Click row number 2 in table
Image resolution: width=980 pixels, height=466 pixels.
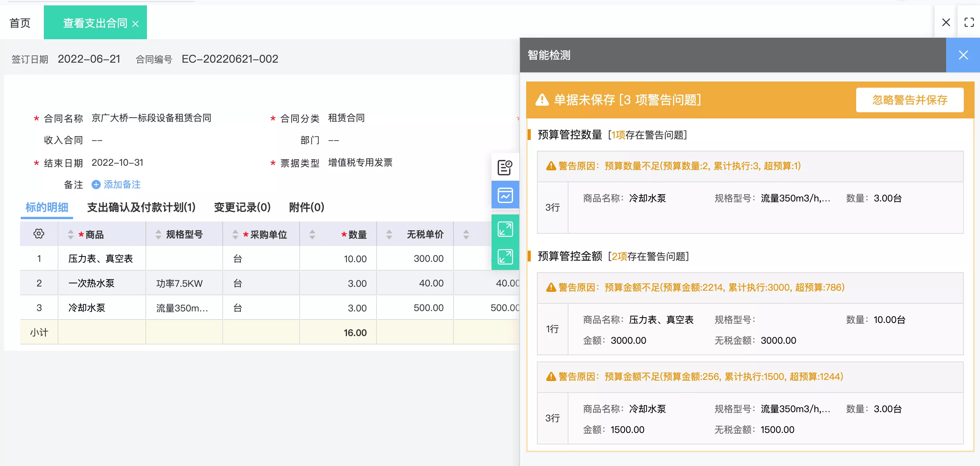[x=39, y=283]
